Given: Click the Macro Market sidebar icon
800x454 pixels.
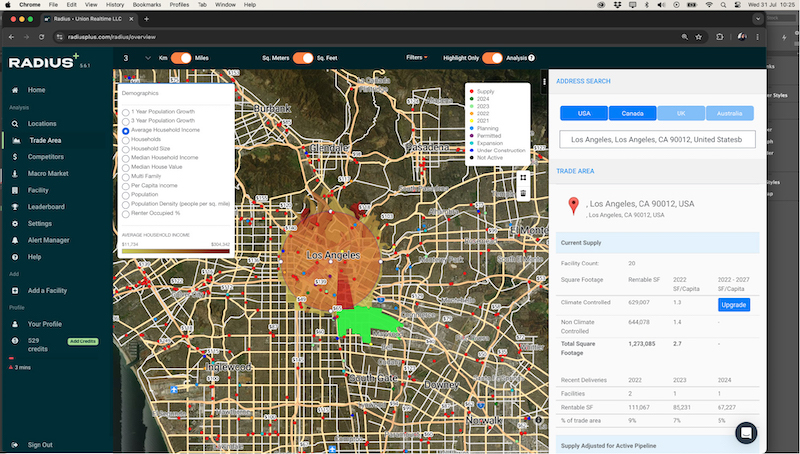Looking at the screenshot, I should [x=17, y=173].
